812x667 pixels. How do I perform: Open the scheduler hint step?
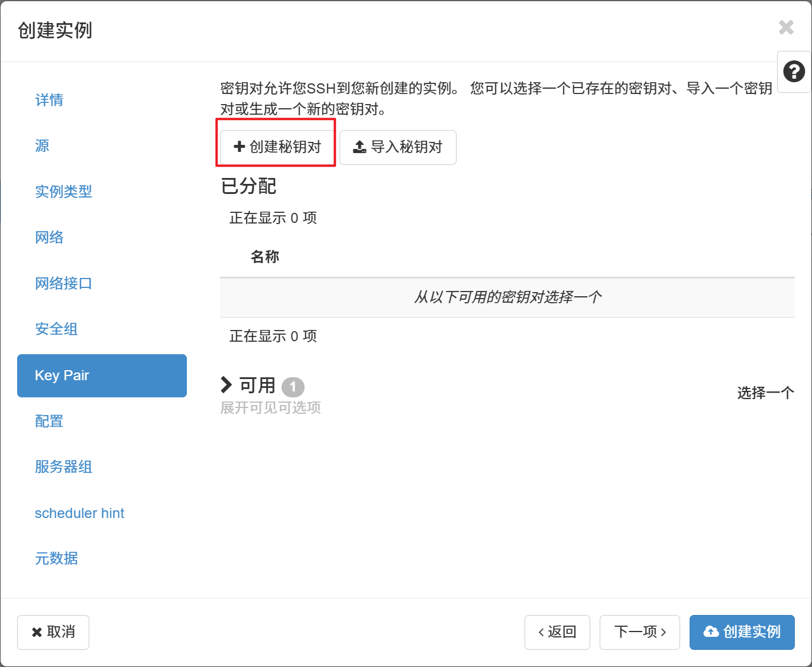pyautogui.click(x=79, y=513)
